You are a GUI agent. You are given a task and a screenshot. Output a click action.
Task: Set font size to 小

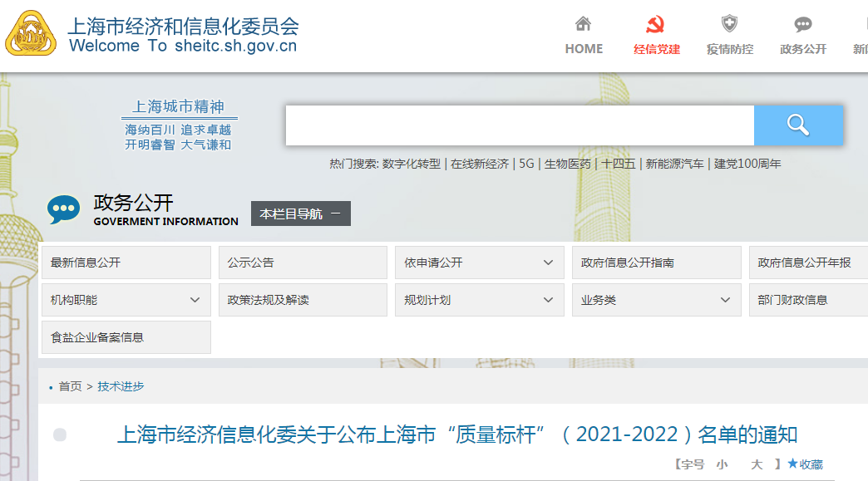tap(722, 464)
